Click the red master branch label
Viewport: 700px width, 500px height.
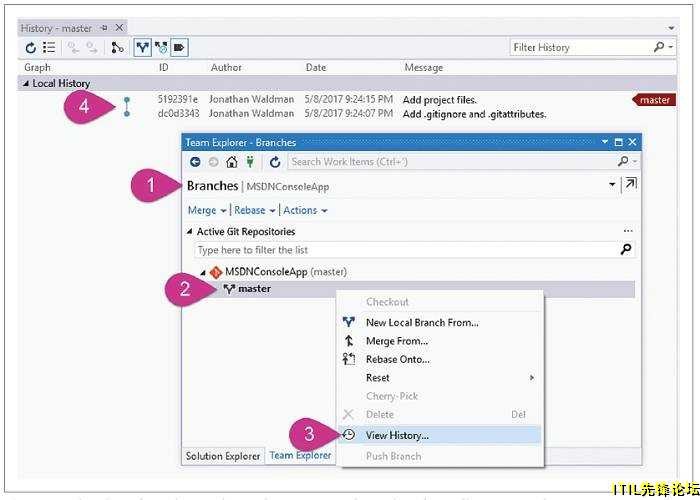[x=654, y=100]
